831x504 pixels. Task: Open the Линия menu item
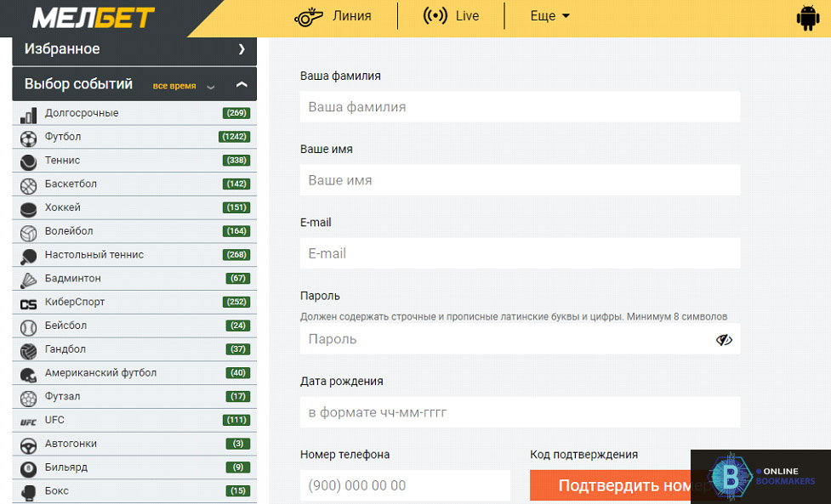point(333,16)
